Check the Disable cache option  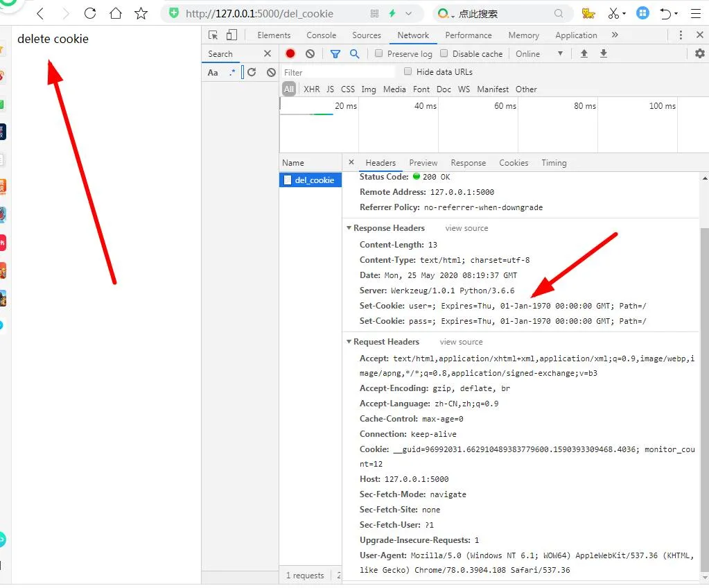tap(444, 53)
